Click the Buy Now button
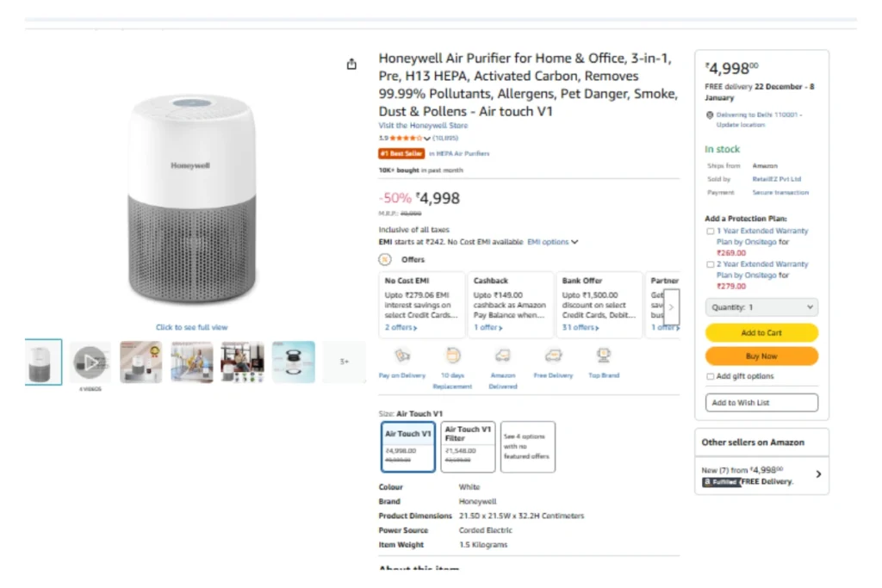This screenshot has width=882, height=588. 761,356
